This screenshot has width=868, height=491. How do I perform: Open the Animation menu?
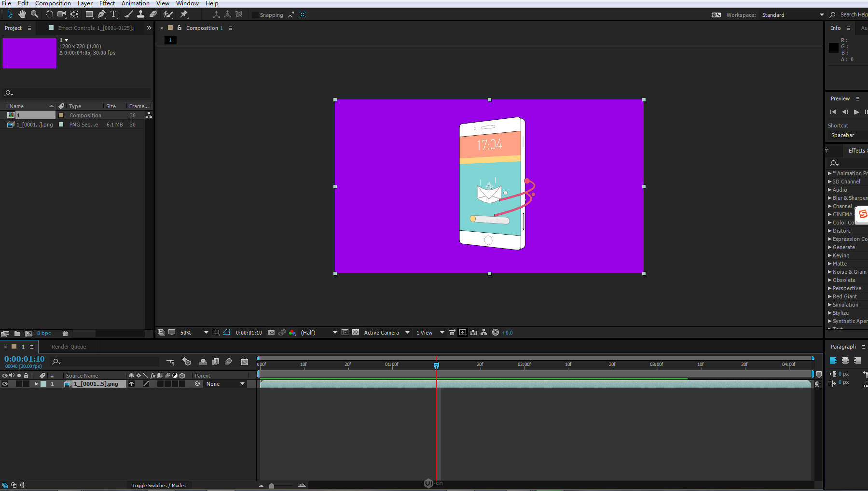click(135, 3)
